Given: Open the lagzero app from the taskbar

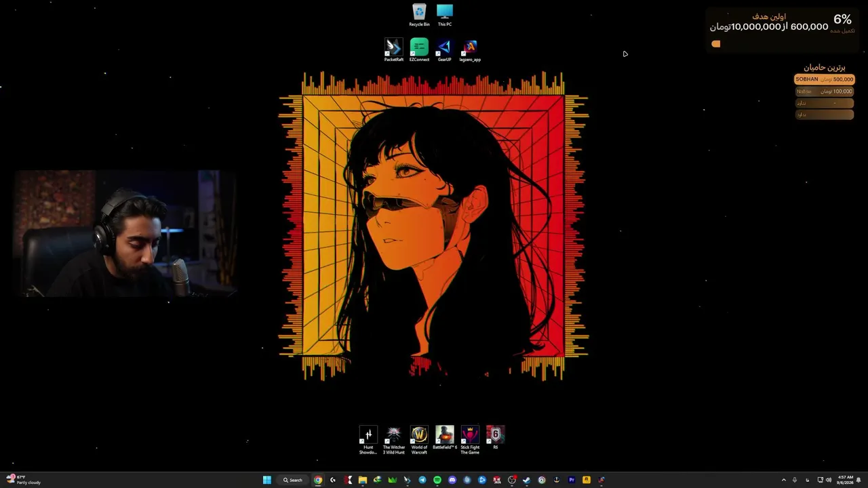Looking at the screenshot, I should pos(601,480).
